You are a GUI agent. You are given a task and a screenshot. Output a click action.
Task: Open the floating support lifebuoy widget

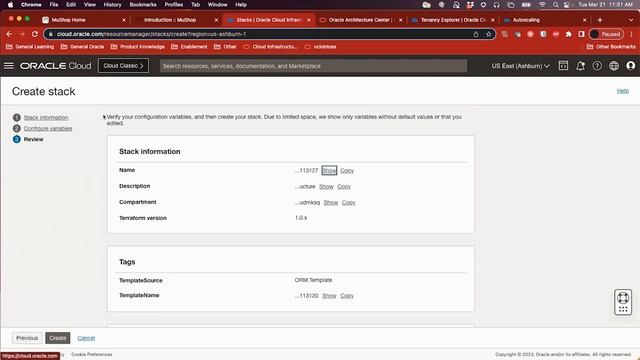(623, 302)
